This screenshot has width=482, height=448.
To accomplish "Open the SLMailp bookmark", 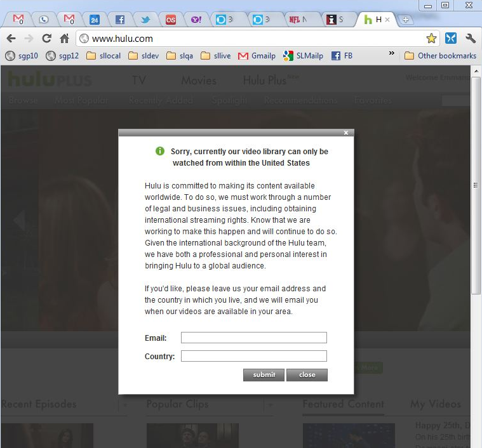I will [x=303, y=56].
